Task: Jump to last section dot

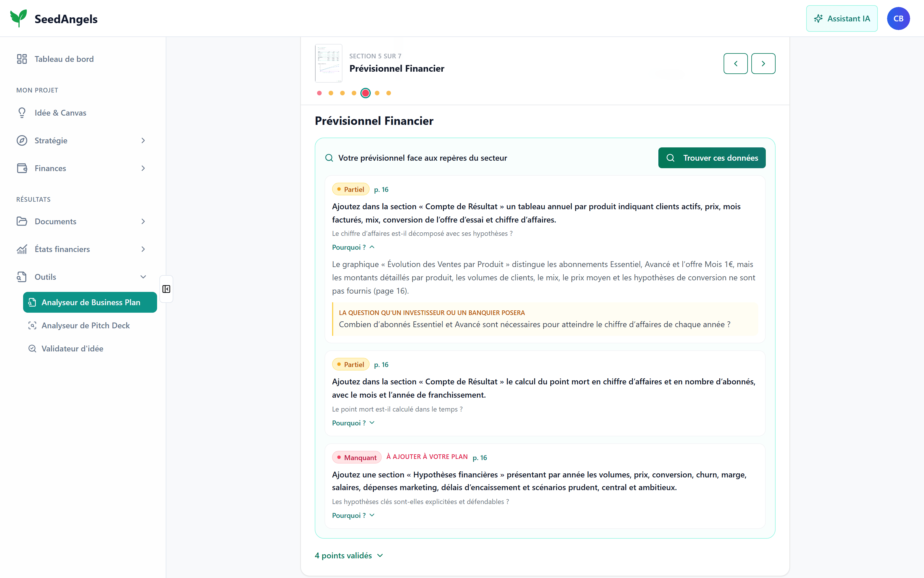Action: click(x=389, y=93)
